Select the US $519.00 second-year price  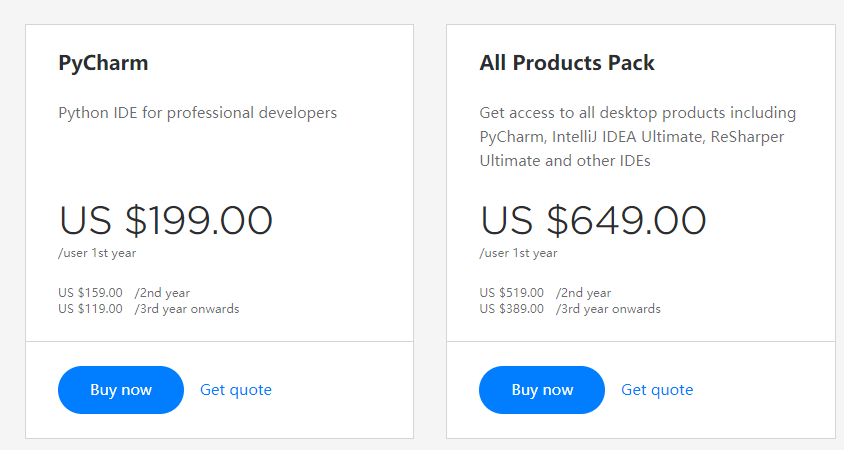tap(512, 293)
